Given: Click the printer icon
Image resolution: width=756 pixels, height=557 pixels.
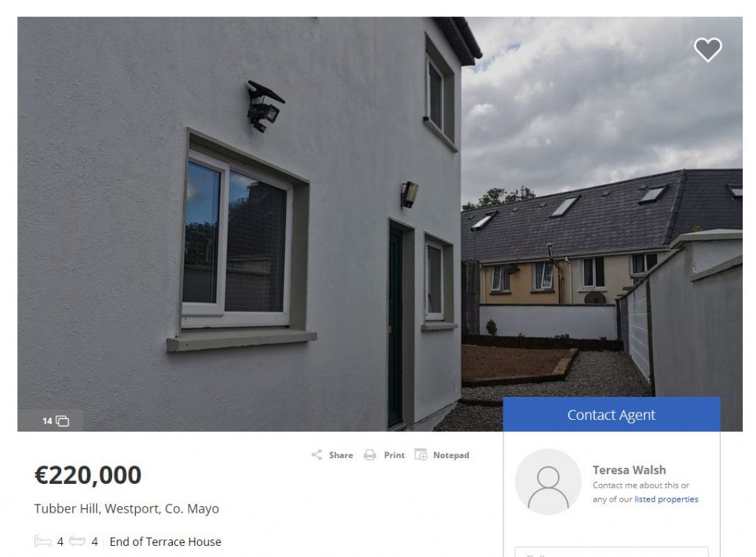Looking at the screenshot, I should click(370, 455).
